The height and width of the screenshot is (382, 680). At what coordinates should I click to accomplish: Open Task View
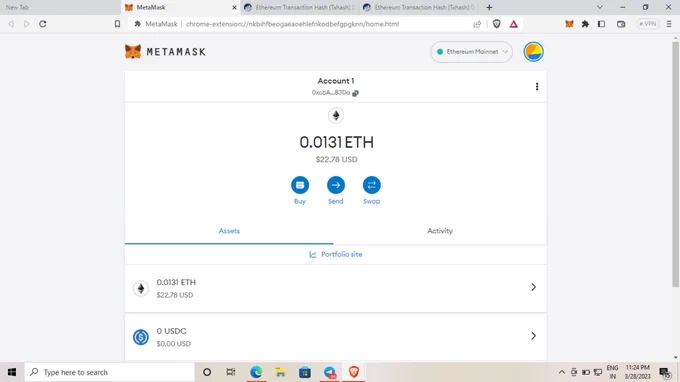(231, 372)
